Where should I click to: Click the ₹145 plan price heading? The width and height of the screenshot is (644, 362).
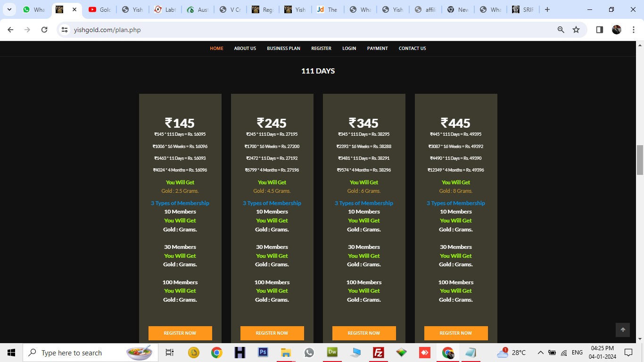[180, 123]
